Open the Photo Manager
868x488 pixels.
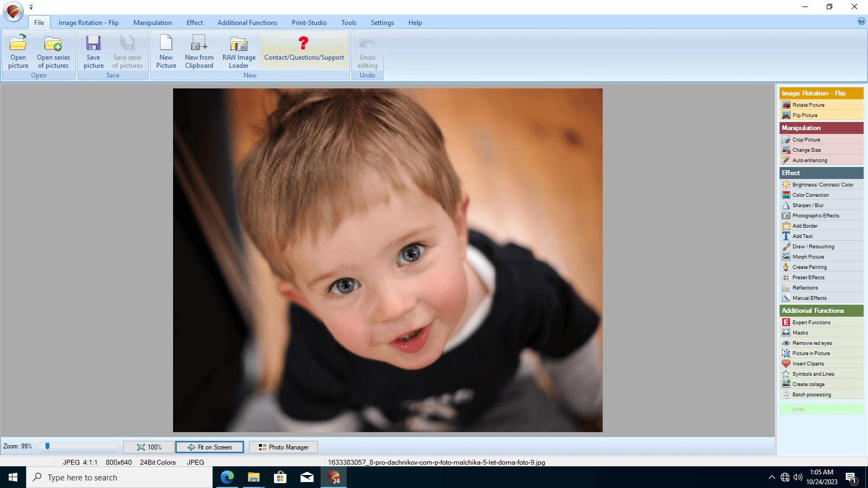coord(283,447)
